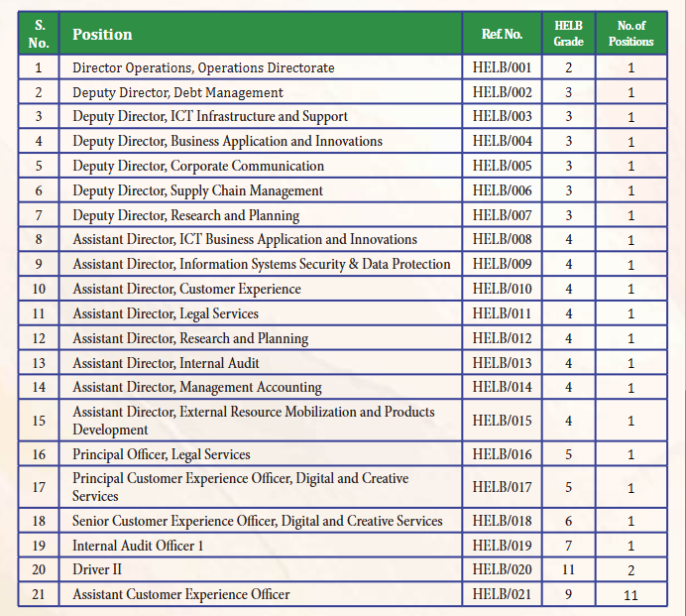Image resolution: width=686 pixels, height=616 pixels.
Task: Click Deputy Director, Corporate Communication entry
Action: pyautogui.click(x=198, y=167)
